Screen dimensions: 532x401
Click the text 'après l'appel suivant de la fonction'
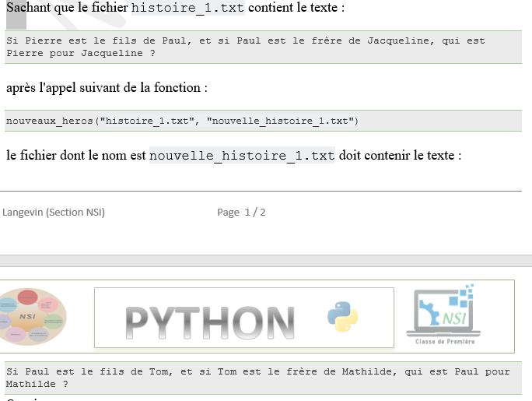point(107,88)
